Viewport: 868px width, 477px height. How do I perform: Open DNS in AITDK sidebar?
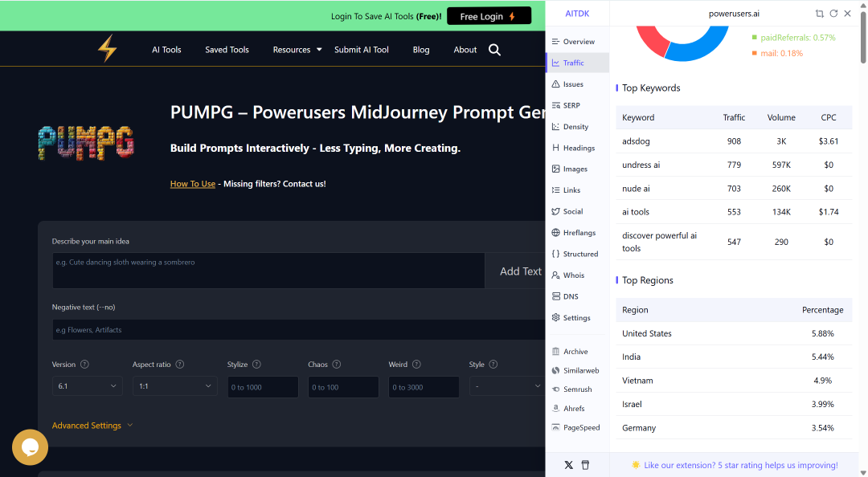[577, 296]
